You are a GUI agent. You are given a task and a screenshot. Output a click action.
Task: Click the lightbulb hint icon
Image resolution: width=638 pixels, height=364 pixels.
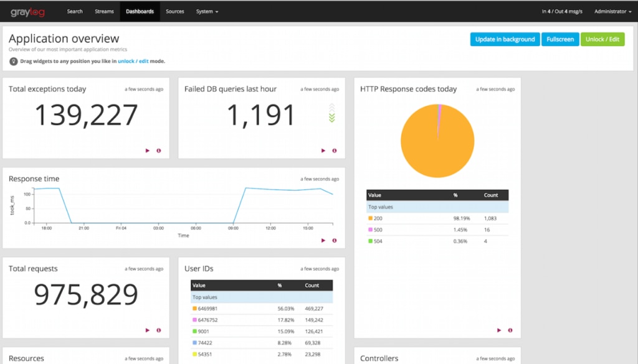[x=14, y=62]
